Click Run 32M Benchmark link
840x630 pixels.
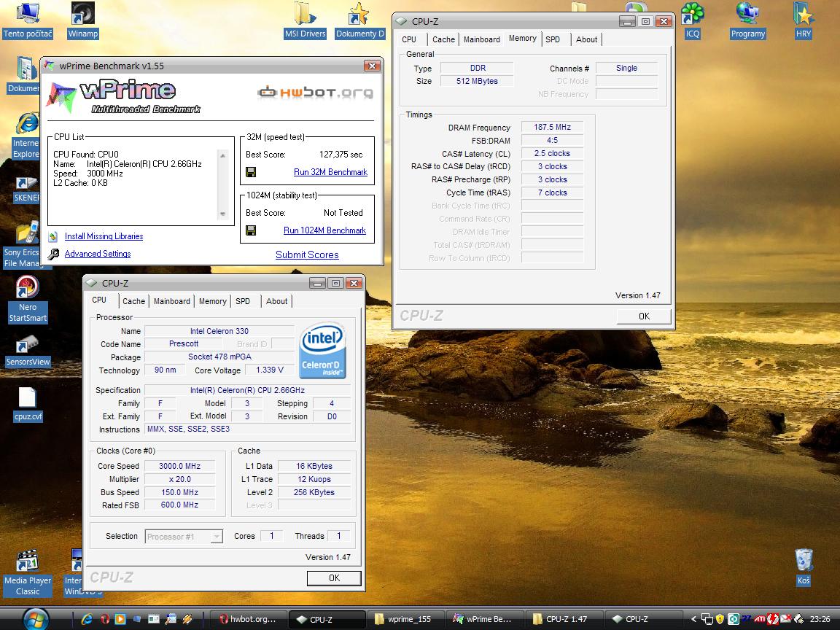pos(330,172)
